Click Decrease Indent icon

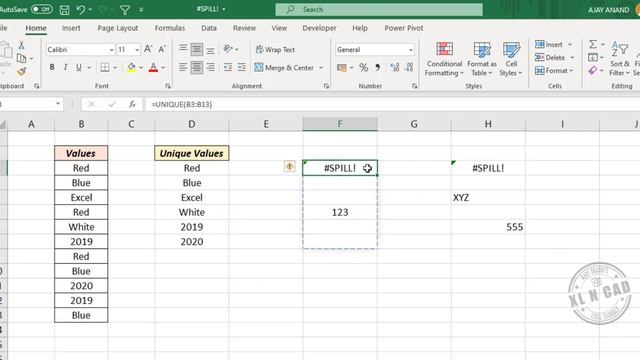pos(228,67)
